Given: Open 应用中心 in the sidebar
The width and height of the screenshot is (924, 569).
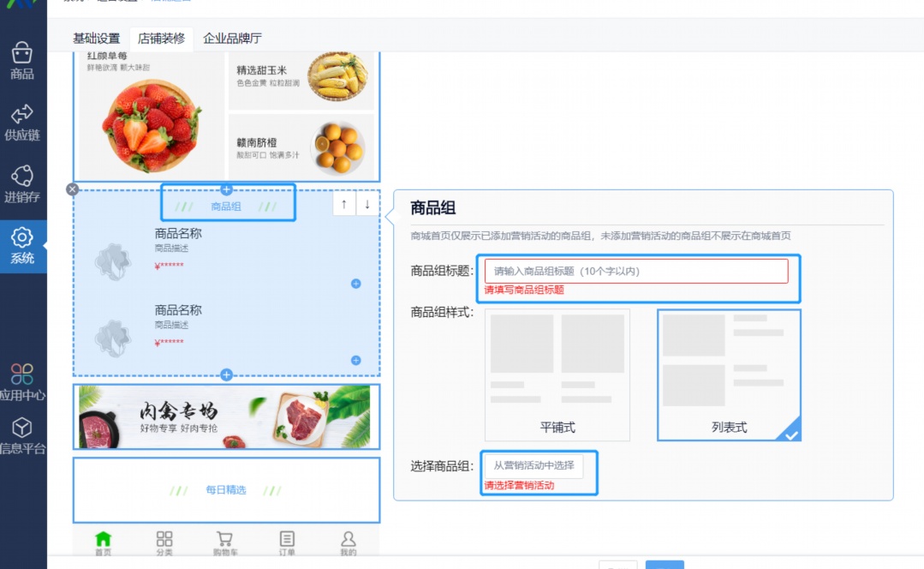Looking at the screenshot, I should click(22, 379).
